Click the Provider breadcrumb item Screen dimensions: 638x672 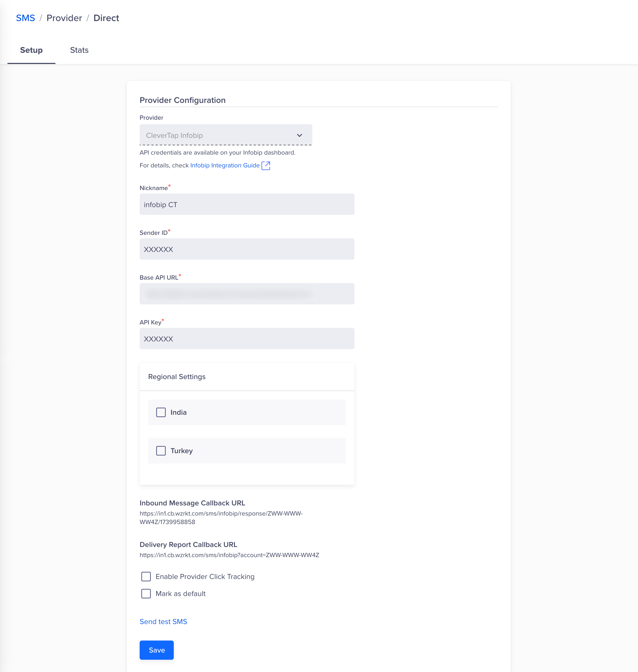64,18
